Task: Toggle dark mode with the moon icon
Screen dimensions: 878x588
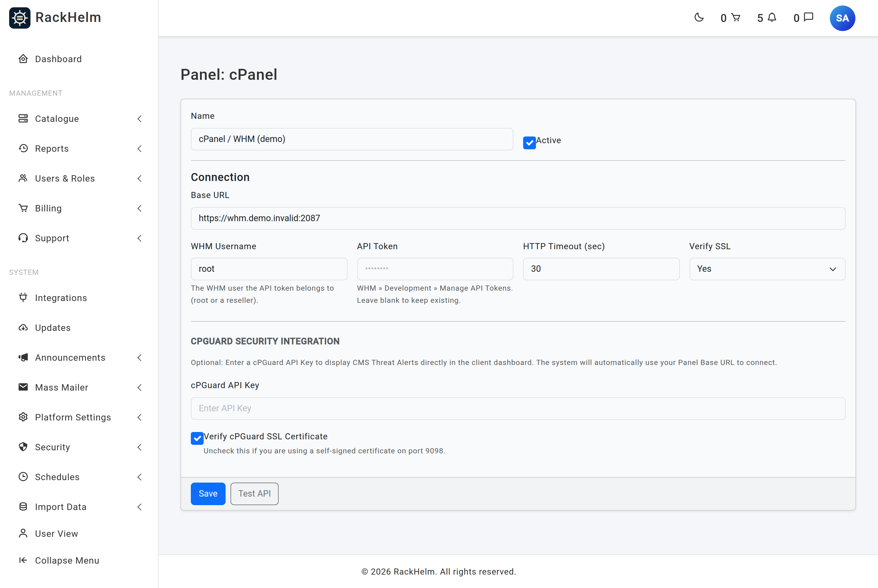Action: (x=699, y=18)
